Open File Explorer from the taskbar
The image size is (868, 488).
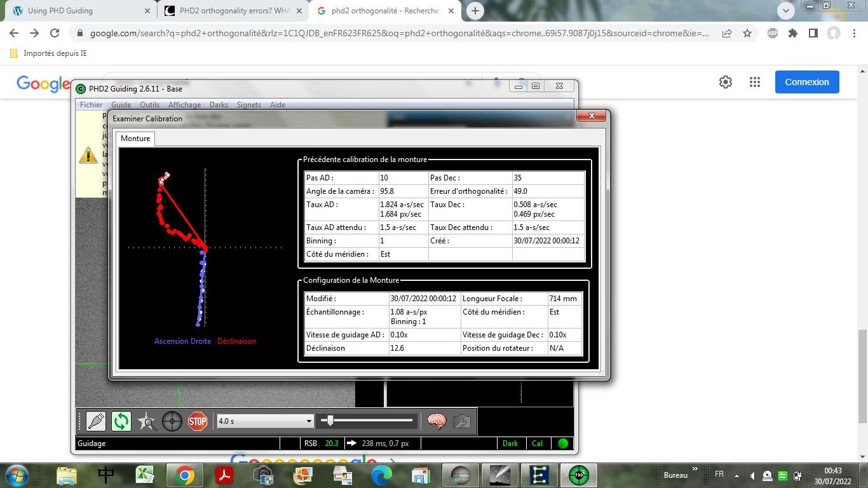pos(66,475)
